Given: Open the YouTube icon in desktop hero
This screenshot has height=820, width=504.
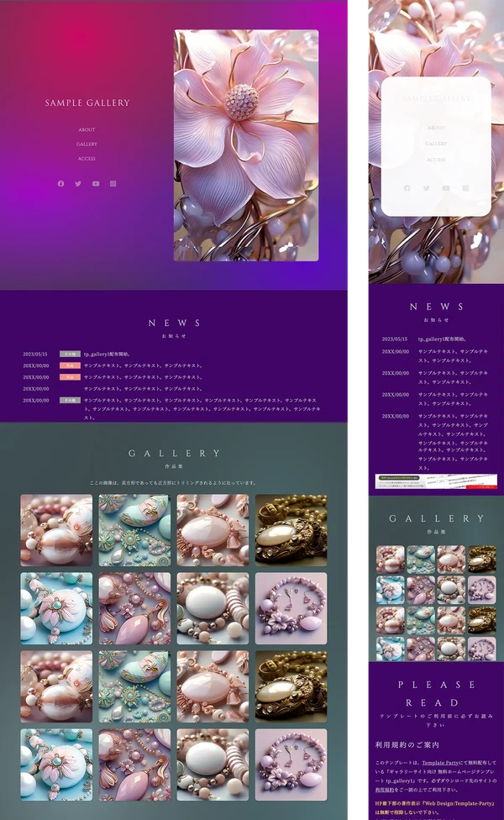Looking at the screenshot, I should 96,183.
